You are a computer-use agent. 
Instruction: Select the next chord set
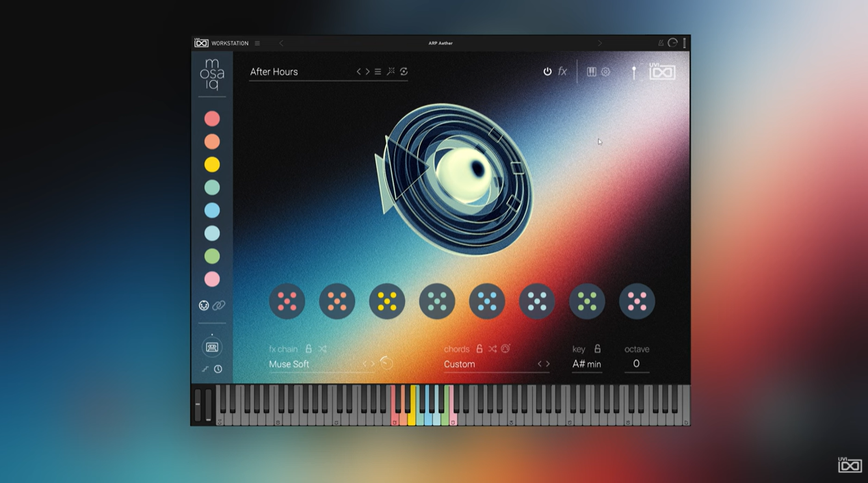coord(548,364)
